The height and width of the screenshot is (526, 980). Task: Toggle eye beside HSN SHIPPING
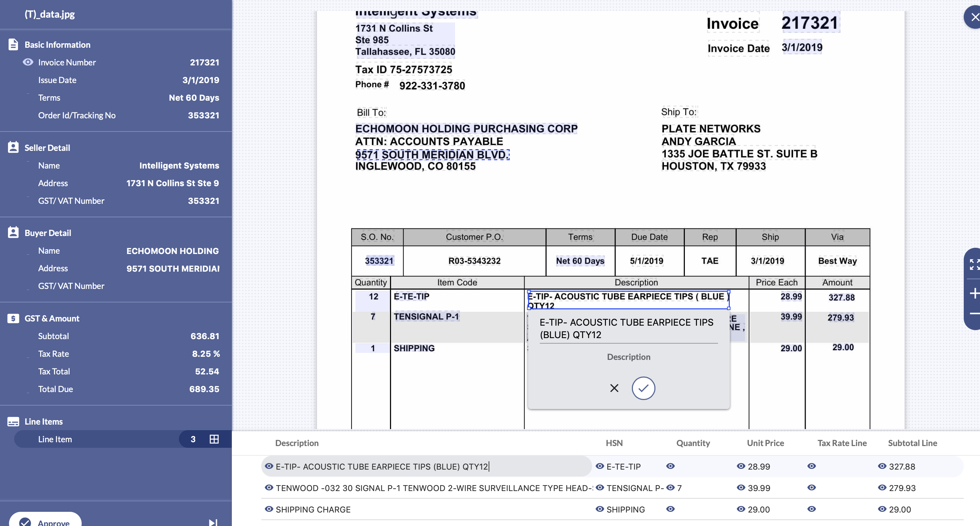click(600, 509)
